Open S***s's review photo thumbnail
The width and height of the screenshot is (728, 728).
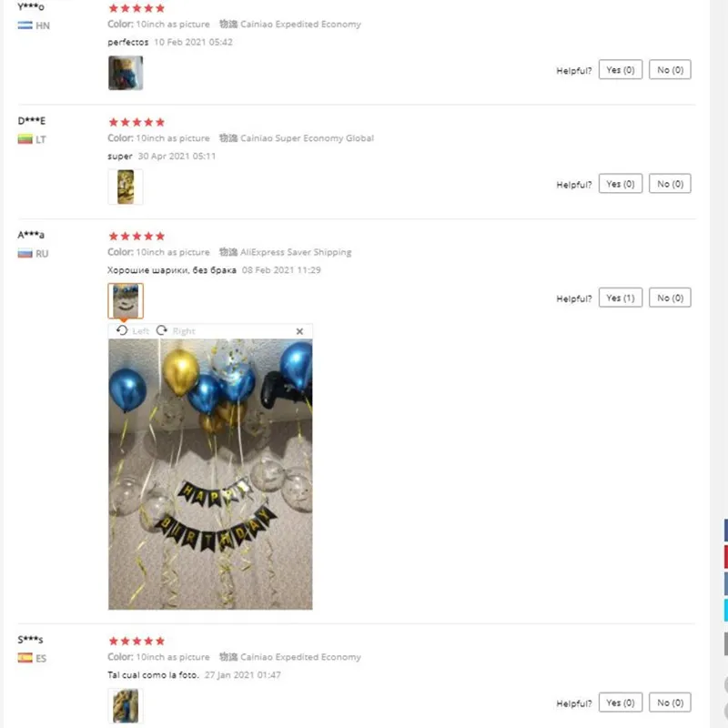coord(126,706)
